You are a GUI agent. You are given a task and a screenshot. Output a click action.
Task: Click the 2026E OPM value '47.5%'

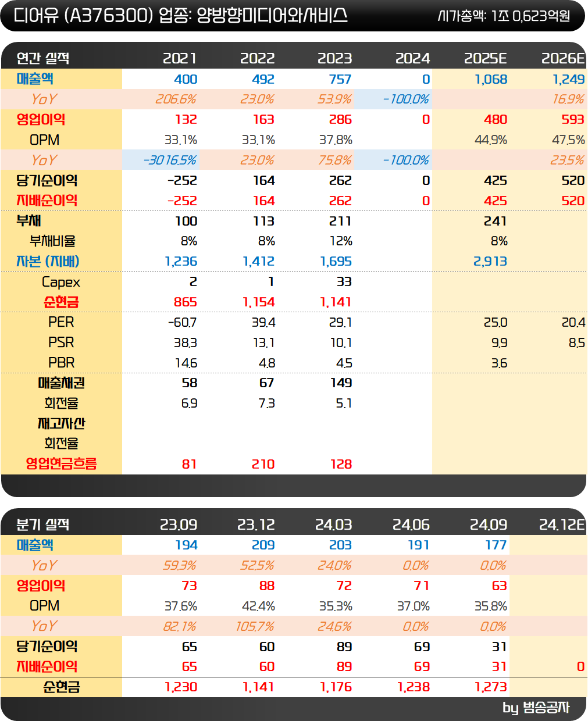(568, 140)
